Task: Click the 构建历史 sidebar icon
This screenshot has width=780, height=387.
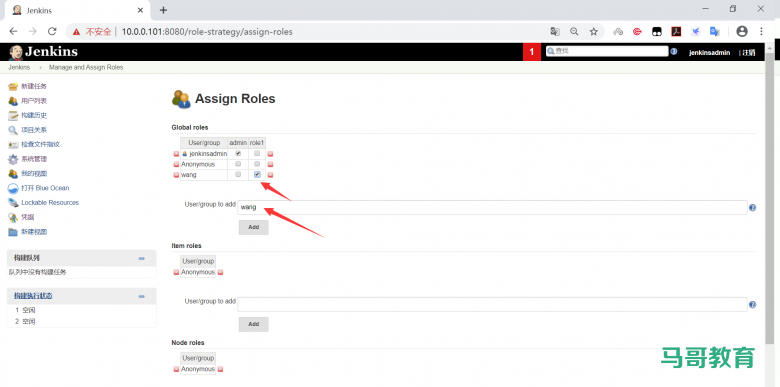Action: pyautogui.click(x=13, y=115)
